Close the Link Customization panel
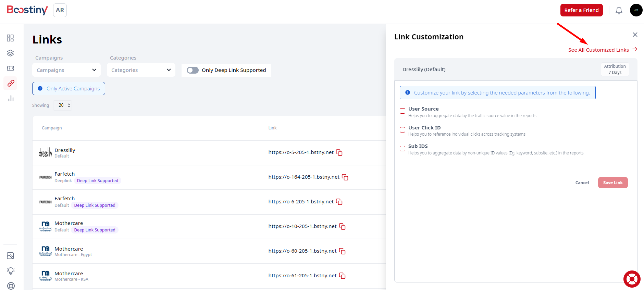This screenshot has height=290, width=644. (x=635, y=35)
